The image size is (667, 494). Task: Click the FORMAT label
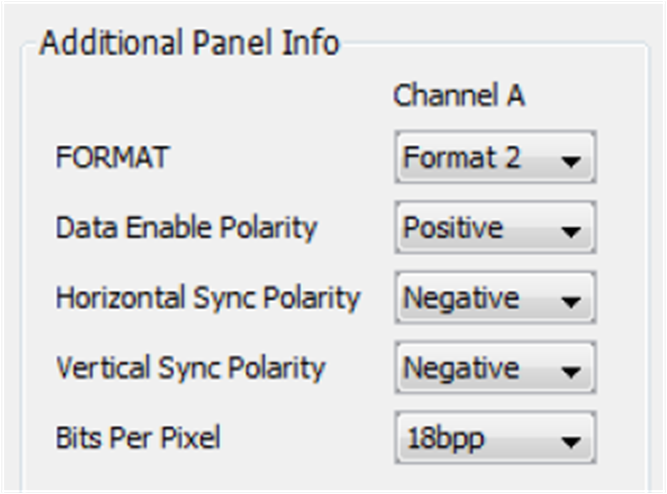point(112,158)
